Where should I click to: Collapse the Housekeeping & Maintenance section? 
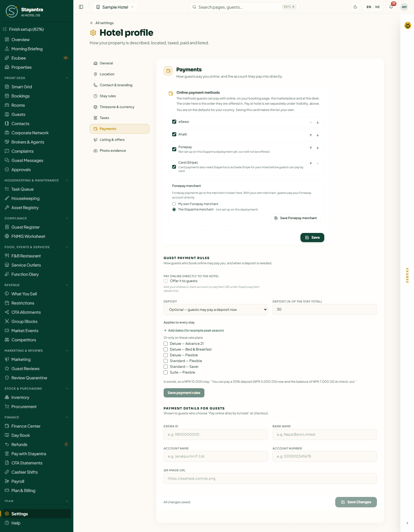(x=67, y=180)
